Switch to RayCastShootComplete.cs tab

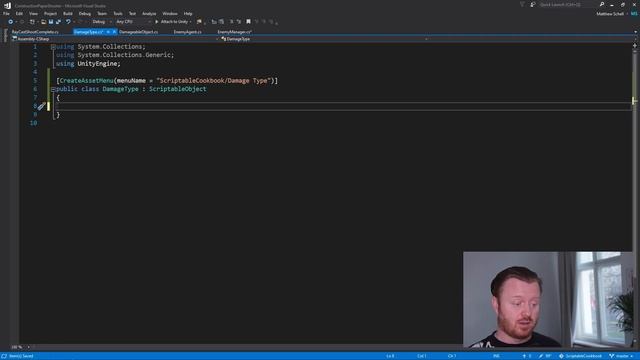coord(35,32)
